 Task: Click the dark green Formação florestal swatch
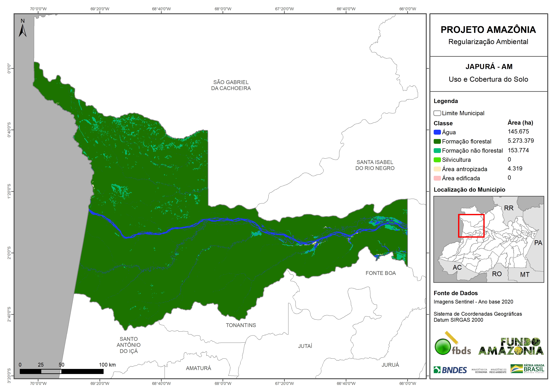[x=437, y=141]
